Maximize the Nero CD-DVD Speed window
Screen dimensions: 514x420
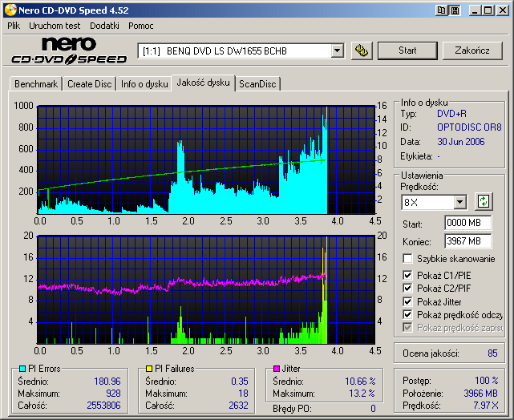click(x=488, y=10)
